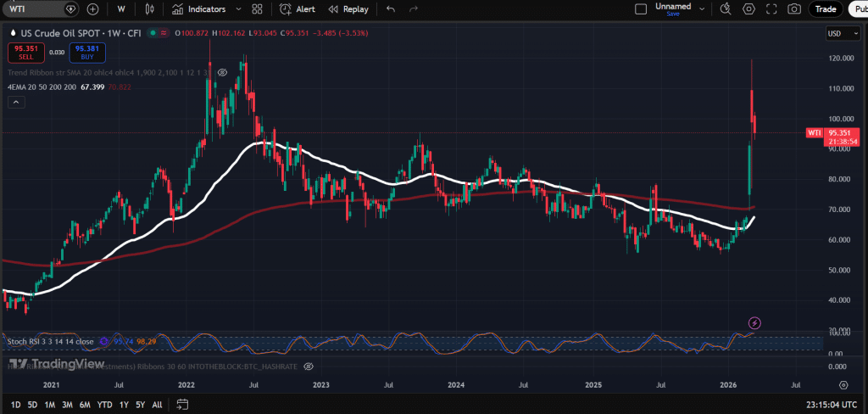Open the candlestick chart style picker

(150, 9)
